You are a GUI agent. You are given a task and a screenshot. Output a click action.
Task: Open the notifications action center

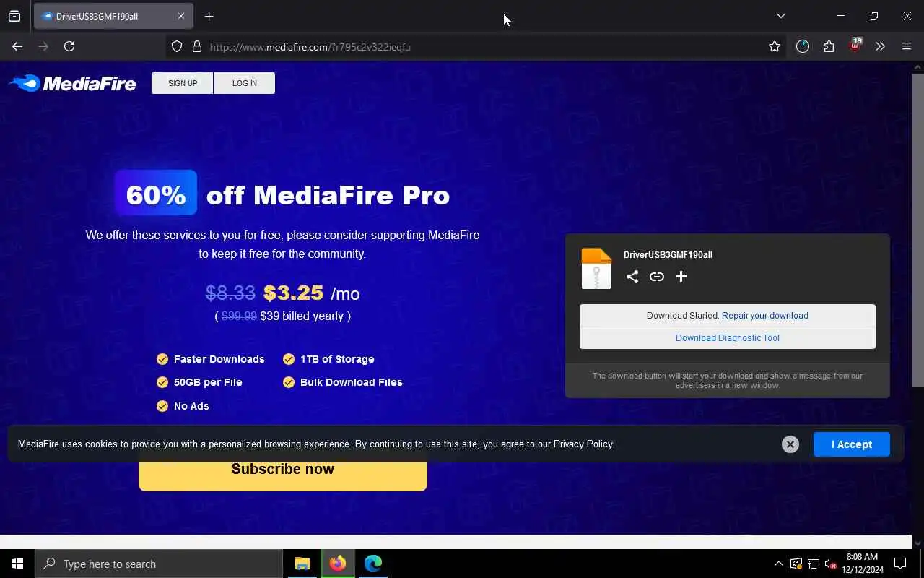900,564
